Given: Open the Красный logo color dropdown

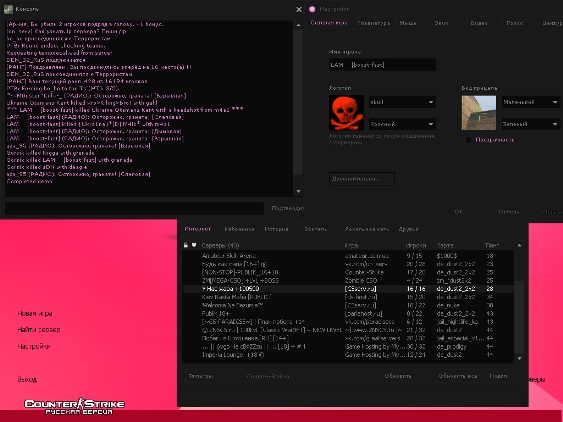Looking at the screenshot, I should pyautogui.click(x=403, y=124).
